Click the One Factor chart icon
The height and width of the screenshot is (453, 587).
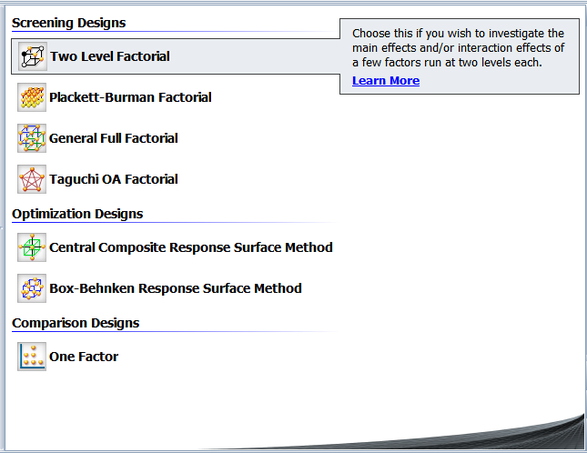click(32, 356)
